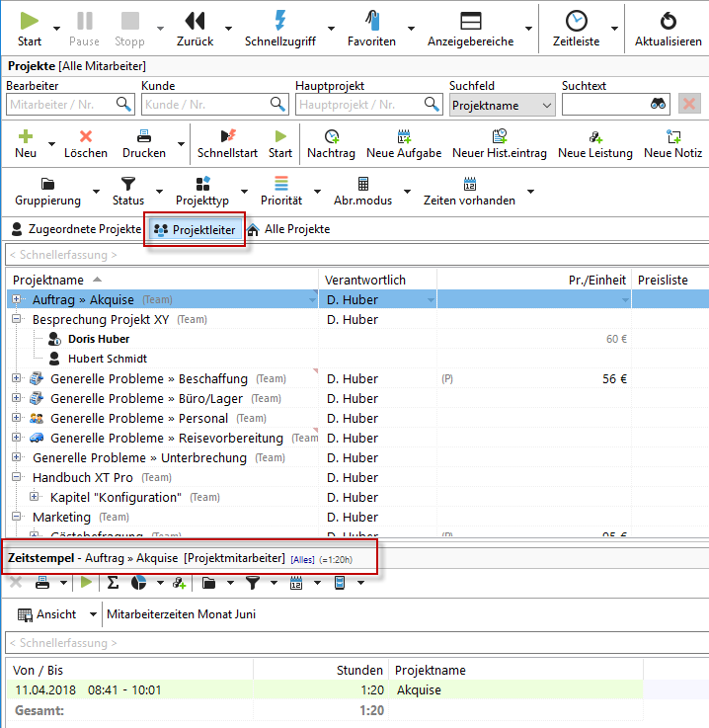Switch to the Zugeordnete Projekte tab
709x728 pixels.
tap(76, 229)
